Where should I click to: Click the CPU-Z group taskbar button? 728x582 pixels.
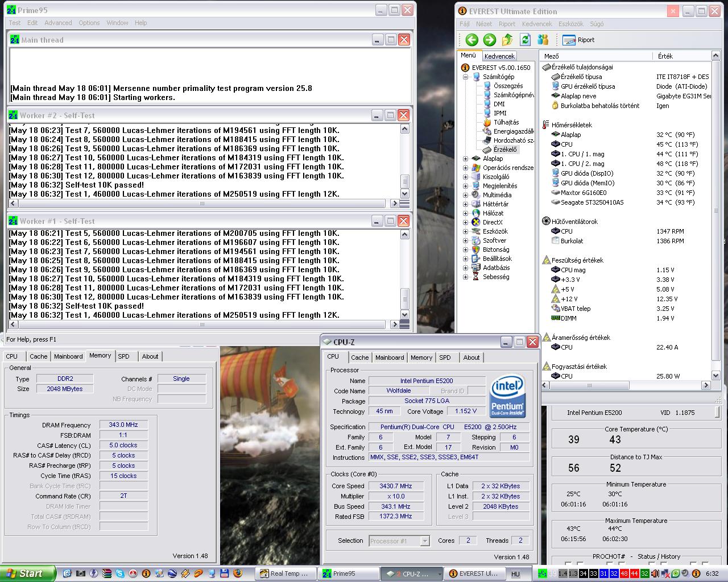(x=411, y=573)
